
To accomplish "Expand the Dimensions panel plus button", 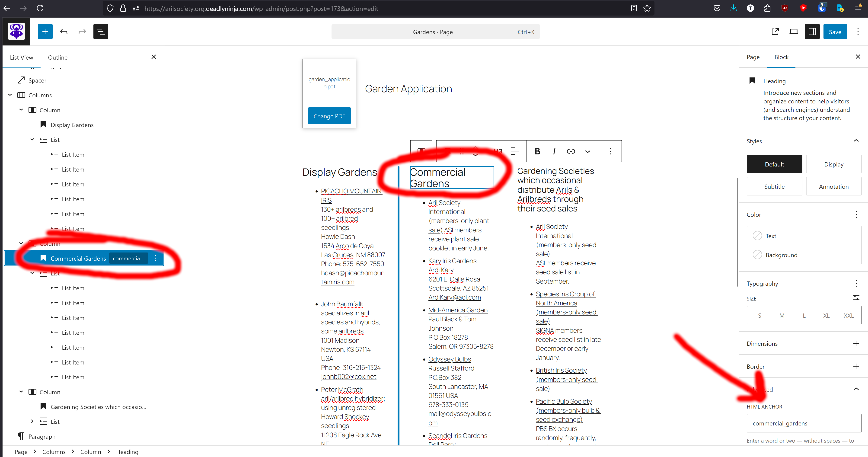I will tap(855, 343).
